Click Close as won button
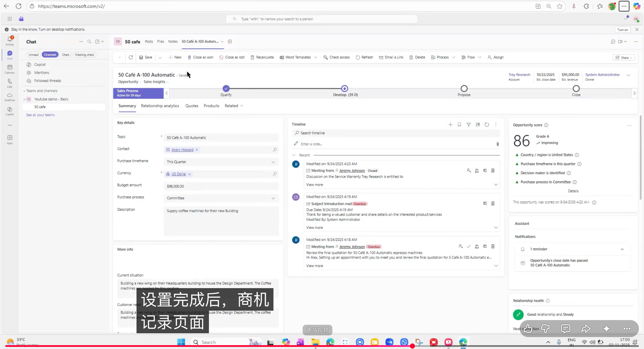Image resolution: width=644 pixels, height=349 pixels. pos(200,57)
